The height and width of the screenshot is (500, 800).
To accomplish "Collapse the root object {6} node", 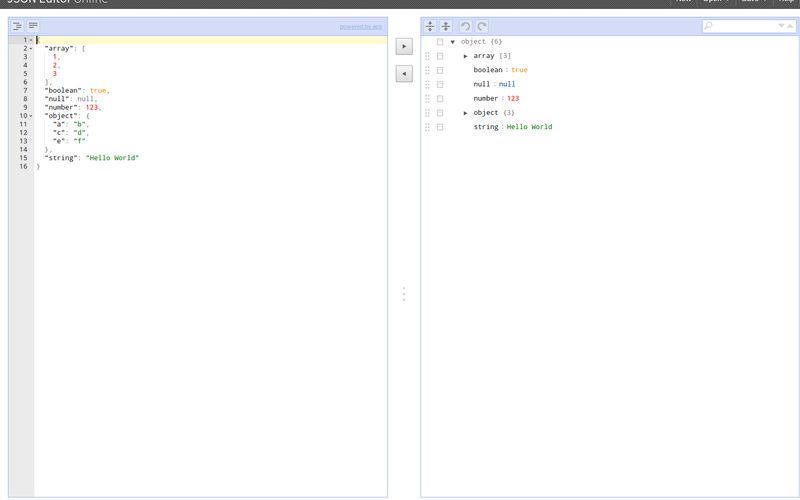I will (453, 42).
